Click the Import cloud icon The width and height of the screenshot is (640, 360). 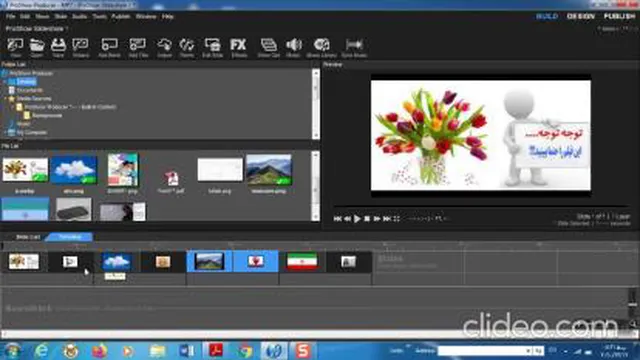pyautogui.click(x=164, y=47)
